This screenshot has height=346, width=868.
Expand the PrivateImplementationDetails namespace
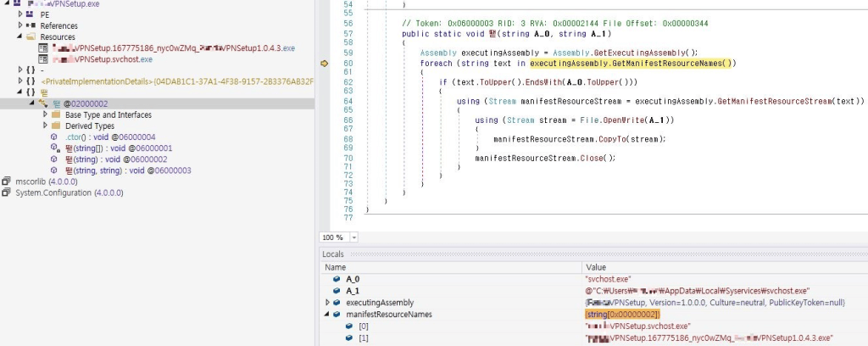[20, 81]
